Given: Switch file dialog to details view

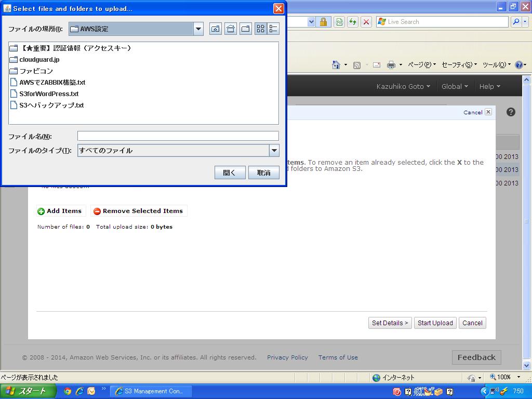Looking at the screenshot, I should (x=273, y=29).
